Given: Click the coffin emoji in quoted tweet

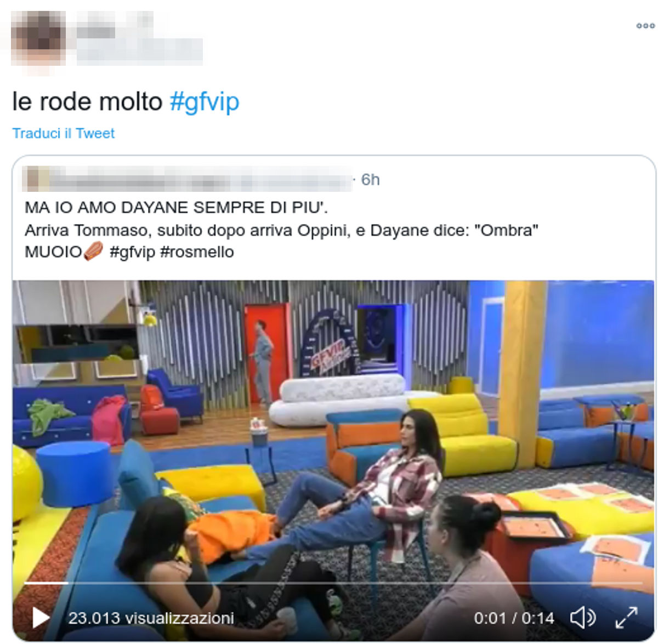Looking at the screenshot, I should point(93,252).
